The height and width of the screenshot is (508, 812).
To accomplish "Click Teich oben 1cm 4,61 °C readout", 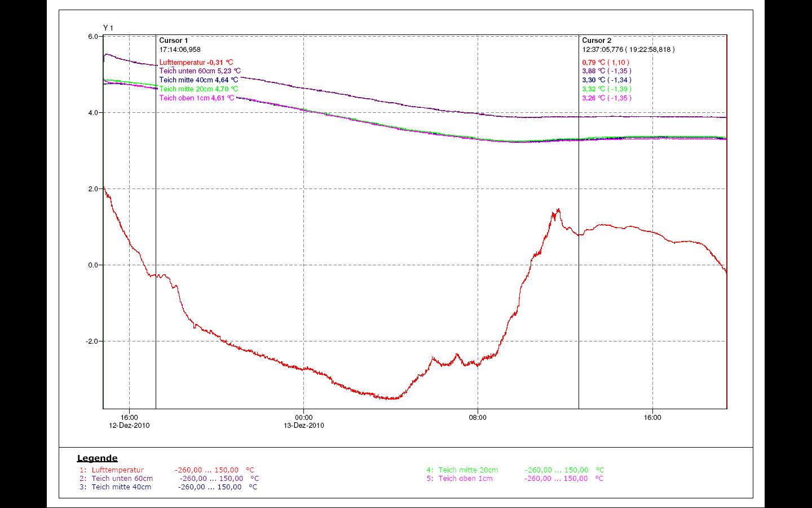I will pos(196,98).
